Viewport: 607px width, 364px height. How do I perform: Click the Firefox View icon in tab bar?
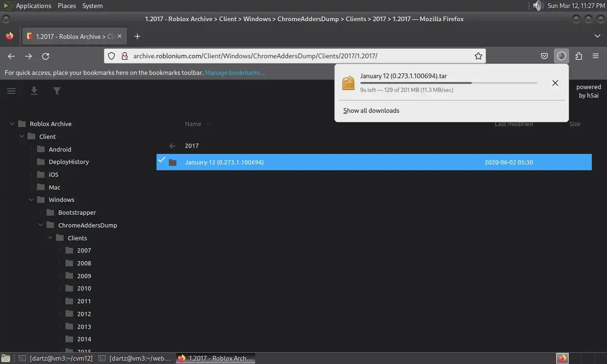(9, 36)
